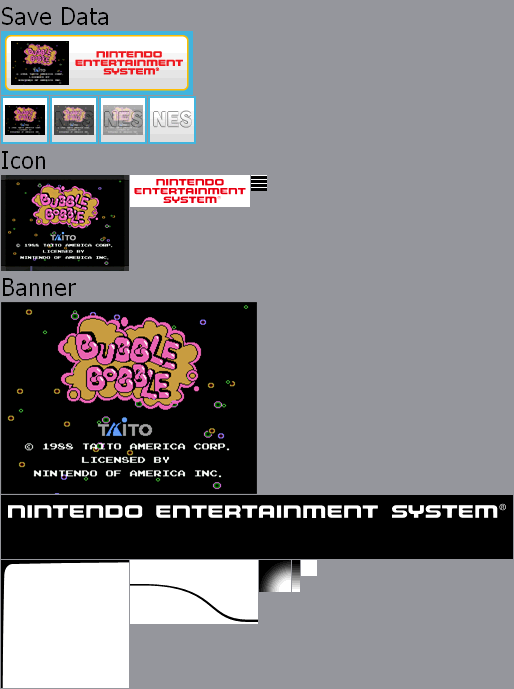Select the fourth save frame showing only NES

[x=172, y=120]
